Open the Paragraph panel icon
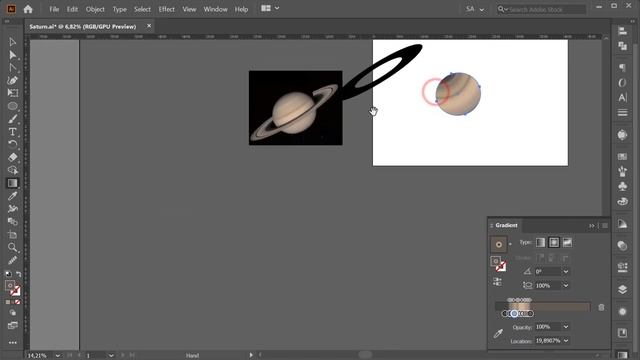Image resolution: width=640 pixels, height=360 pixels. [622, 67]
